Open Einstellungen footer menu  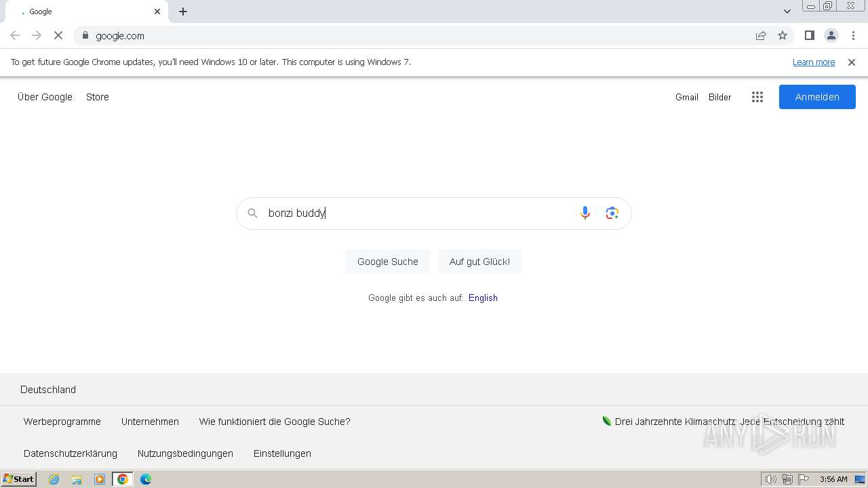click(x=282, y=453)
